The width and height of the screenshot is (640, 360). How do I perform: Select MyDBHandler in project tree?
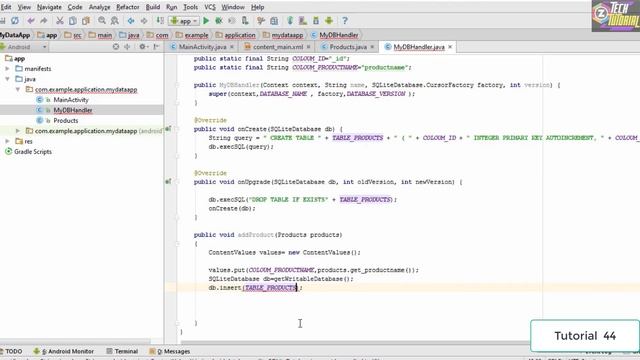[x=73, y=110]
